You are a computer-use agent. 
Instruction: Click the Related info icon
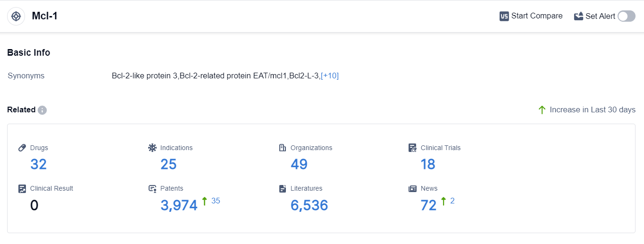click(42, 110)
